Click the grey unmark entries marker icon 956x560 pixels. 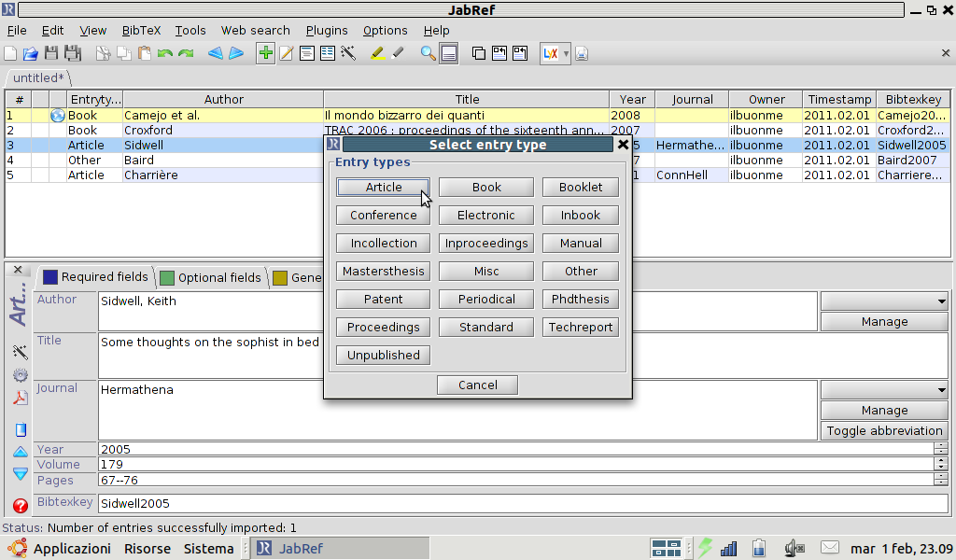[398, 53]
